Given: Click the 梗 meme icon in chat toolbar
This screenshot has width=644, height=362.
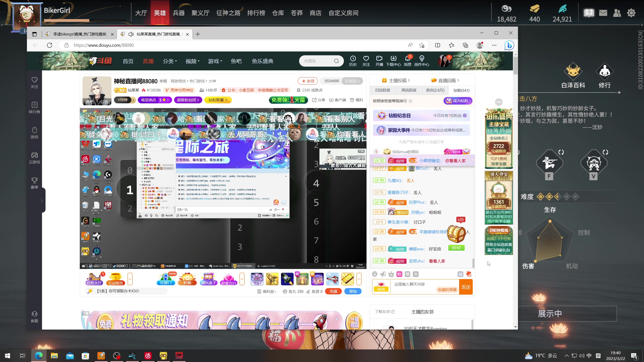Looking at the screenshot, I should 408,274.
